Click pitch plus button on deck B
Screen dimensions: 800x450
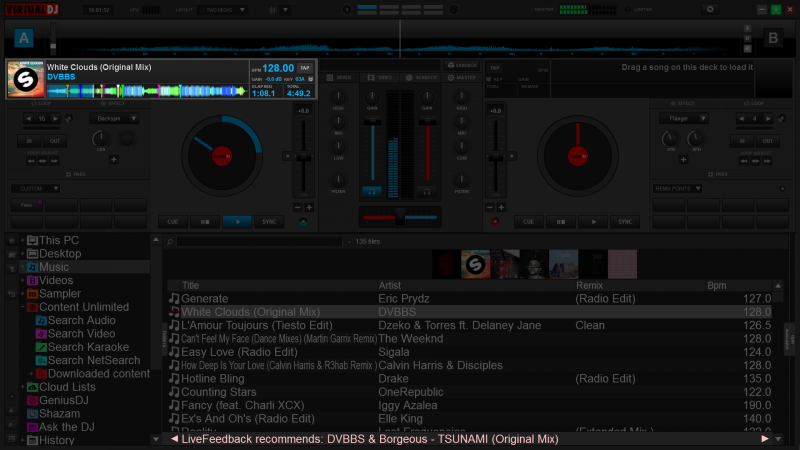click(501, 208)
